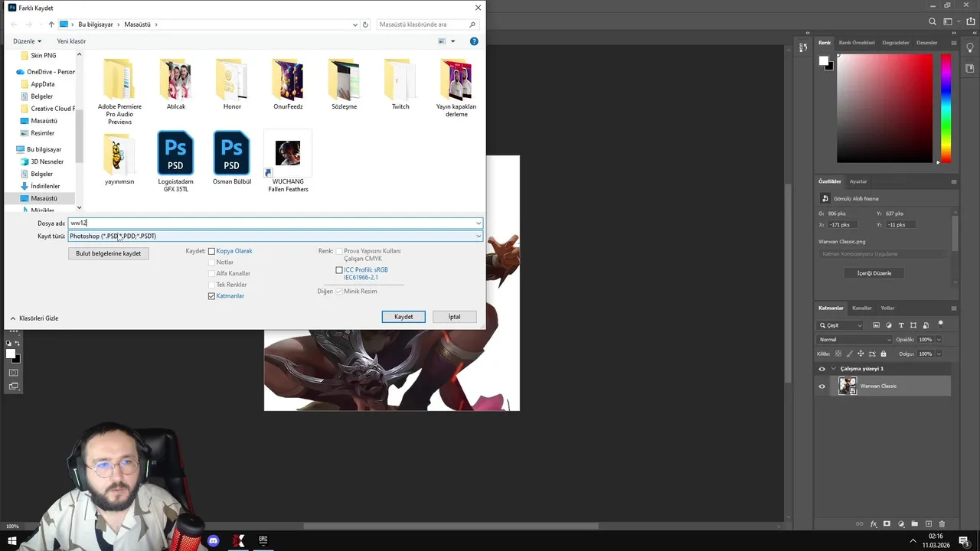Click Bulut belgelerine kaydet button
980x551 pixels.
(108, 253)
